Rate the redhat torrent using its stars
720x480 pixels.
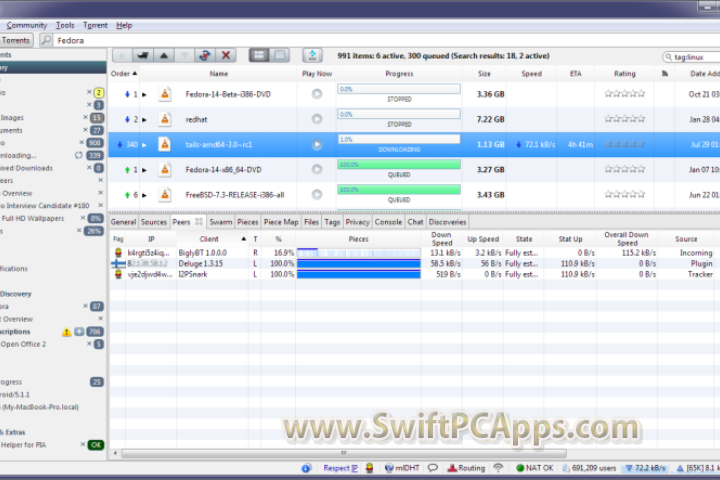[624, 119]
